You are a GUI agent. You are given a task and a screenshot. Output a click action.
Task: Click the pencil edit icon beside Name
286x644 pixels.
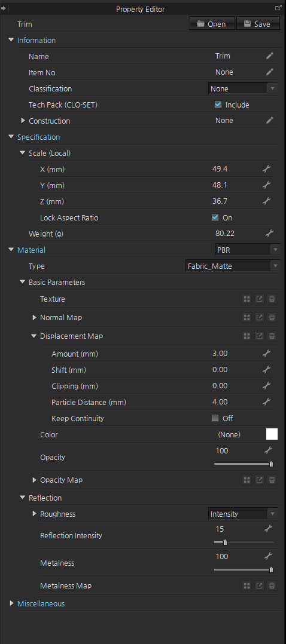pyautogui.click(x=269, y=56)
